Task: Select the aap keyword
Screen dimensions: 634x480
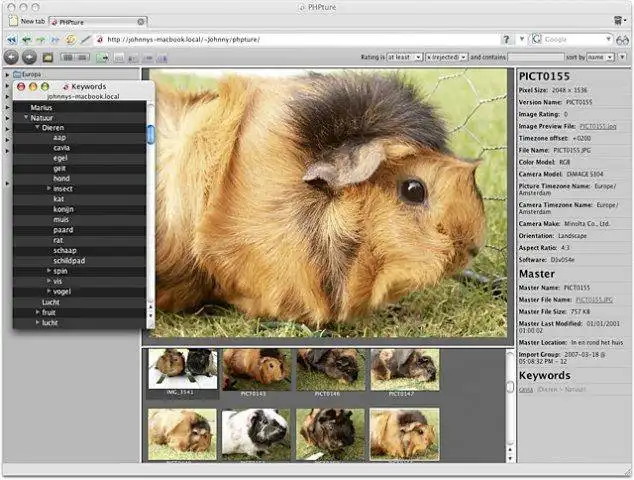Action: click(x=59, y=137)
